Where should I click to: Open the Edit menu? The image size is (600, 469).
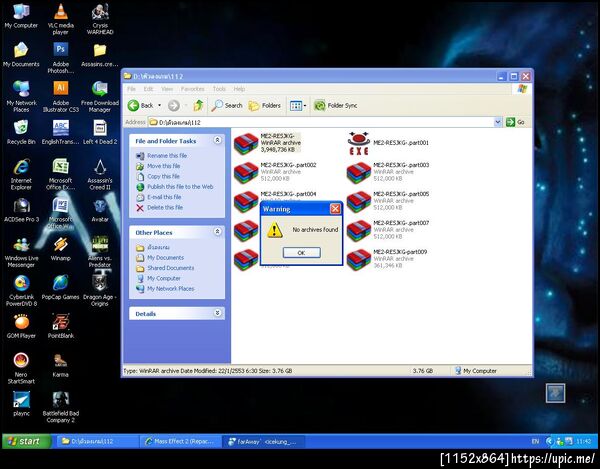point(148,89)
